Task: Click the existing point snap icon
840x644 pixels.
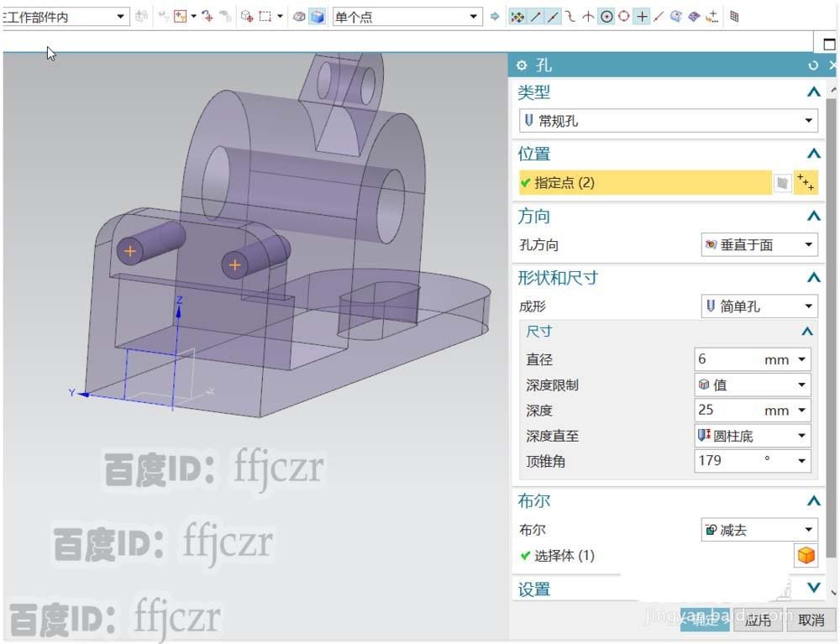Action: click(x=641, y=16)
